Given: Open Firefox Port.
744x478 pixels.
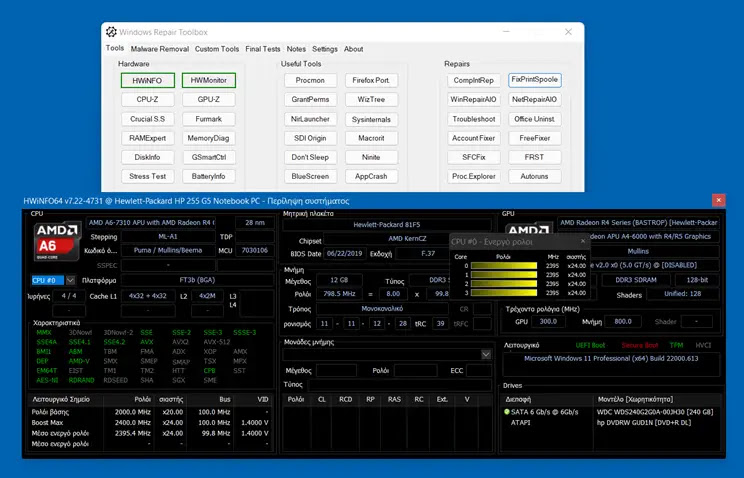Looking at the screenshot, I should tap(371, 80).
